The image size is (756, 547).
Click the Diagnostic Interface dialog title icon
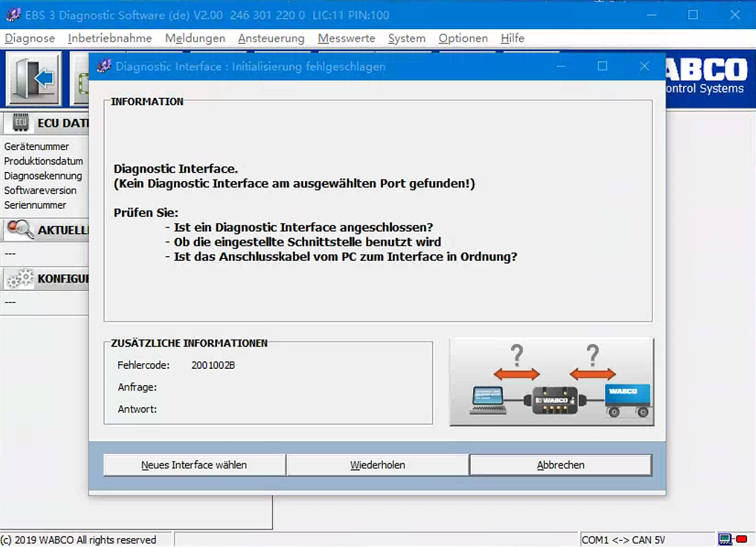point(104,66)
